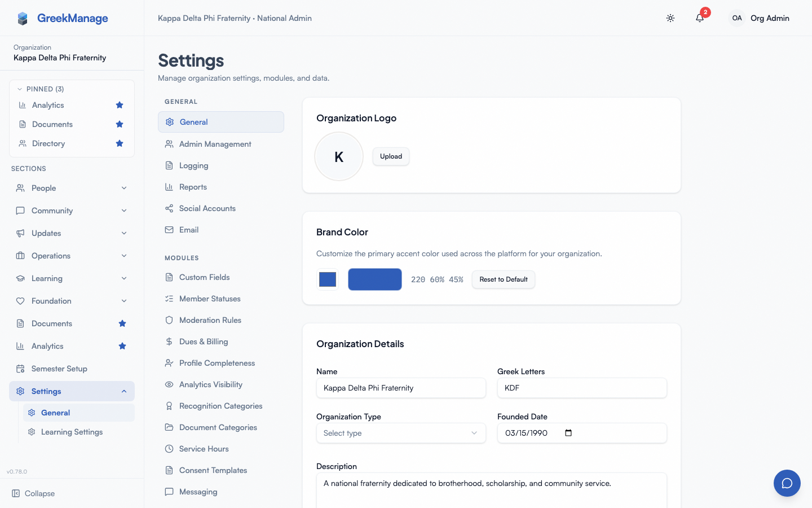This screenshot has height=508, width=812.
Task: Open the small brand color picker swatch
Action: [328, 279]
